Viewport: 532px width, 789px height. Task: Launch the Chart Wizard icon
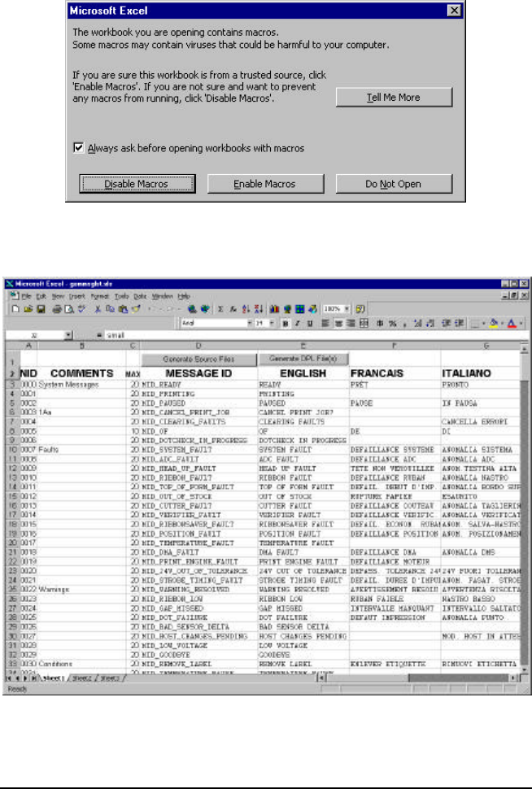[x=274, y=309]
